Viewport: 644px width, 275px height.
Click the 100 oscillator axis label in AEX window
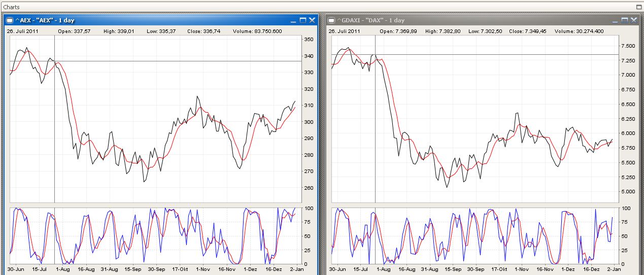point(309,208)
